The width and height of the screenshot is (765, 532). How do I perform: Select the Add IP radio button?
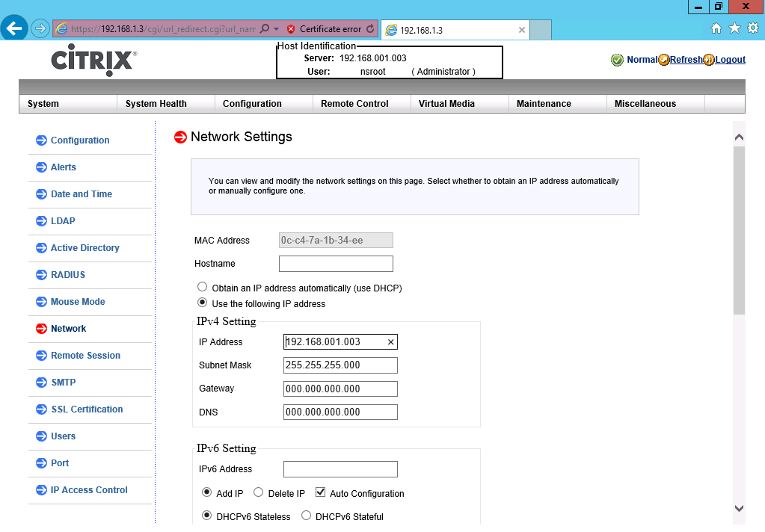point(207,492)
